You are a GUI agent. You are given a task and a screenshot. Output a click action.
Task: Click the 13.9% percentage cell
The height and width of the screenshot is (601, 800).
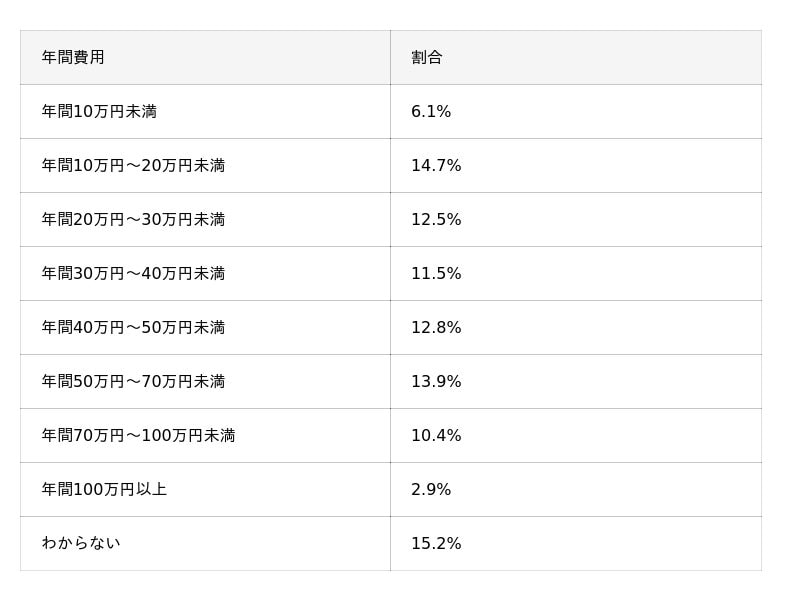[436, 382]
